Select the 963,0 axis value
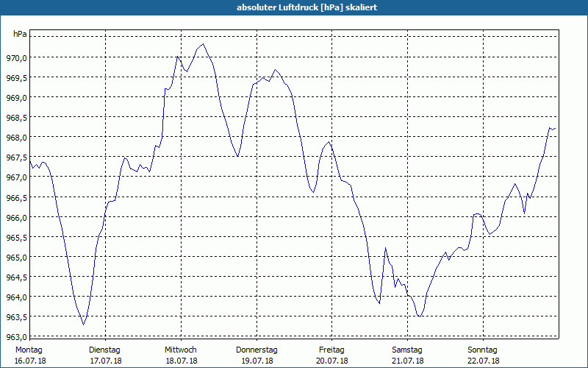The height and width of the screenshot is (368, 588). pyautogui.click(x=16, y=336)
